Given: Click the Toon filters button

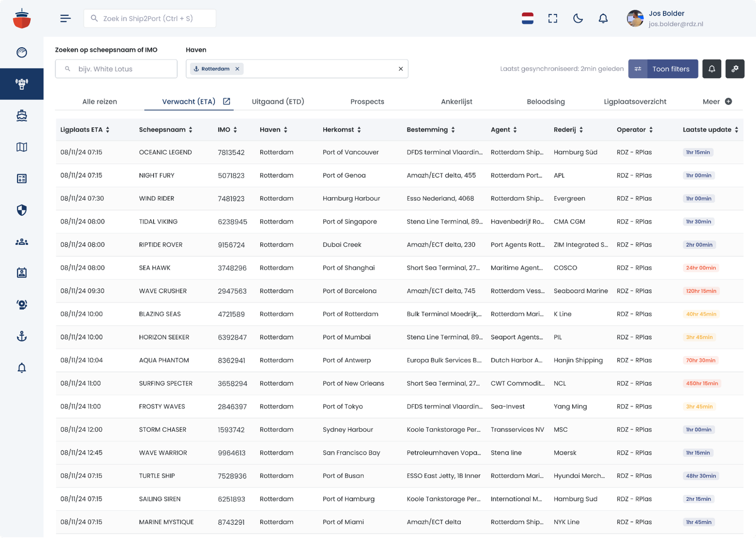Looking at the screenshot, I should [x=663, y=69].
